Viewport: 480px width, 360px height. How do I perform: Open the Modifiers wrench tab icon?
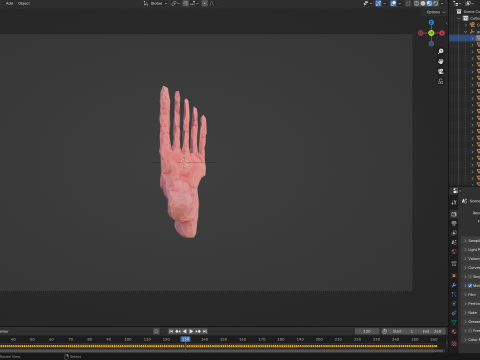[454, 285]
